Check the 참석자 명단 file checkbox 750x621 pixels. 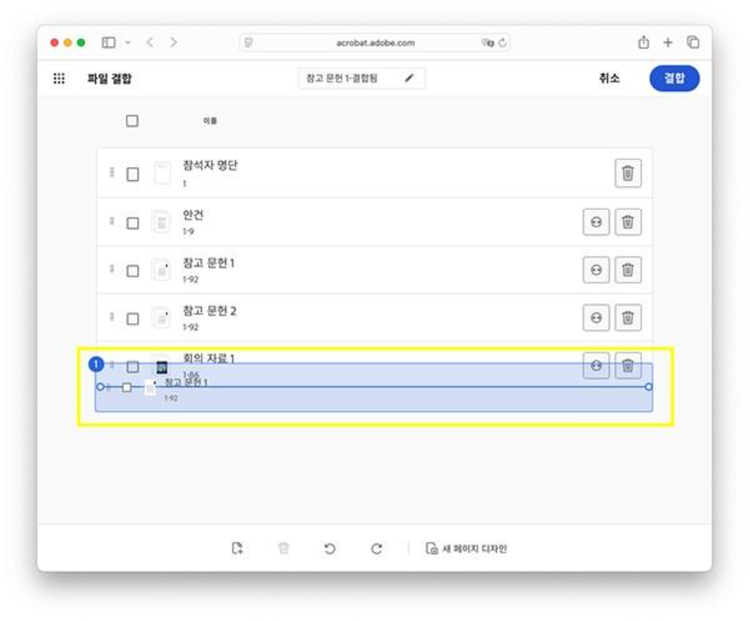tap(132, 174)
